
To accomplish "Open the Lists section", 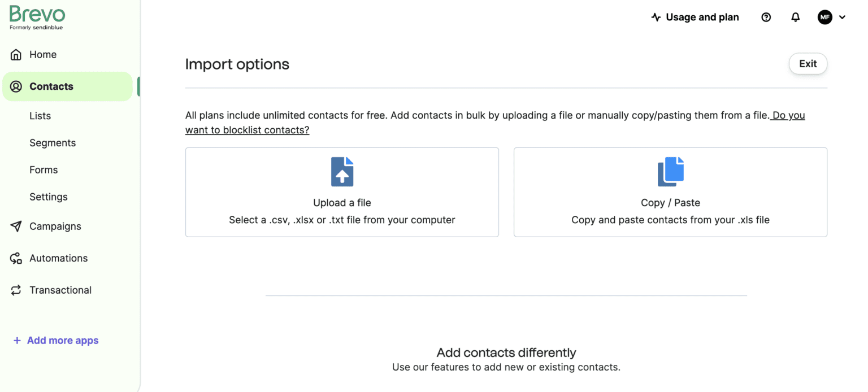I will click(40, 116).
